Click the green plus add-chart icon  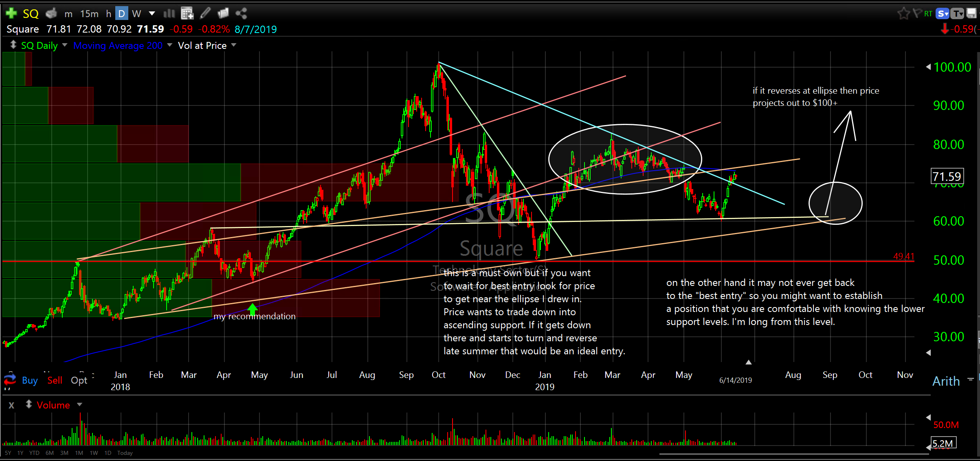(11, 13)
